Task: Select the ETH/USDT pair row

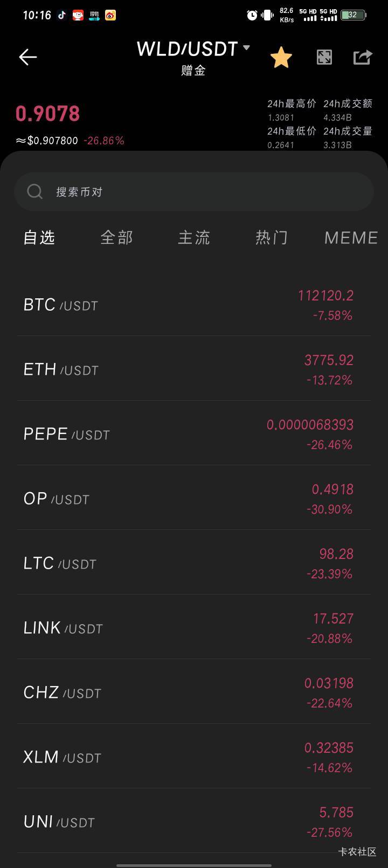Action: pyautogui.click(x=194, y=369)
